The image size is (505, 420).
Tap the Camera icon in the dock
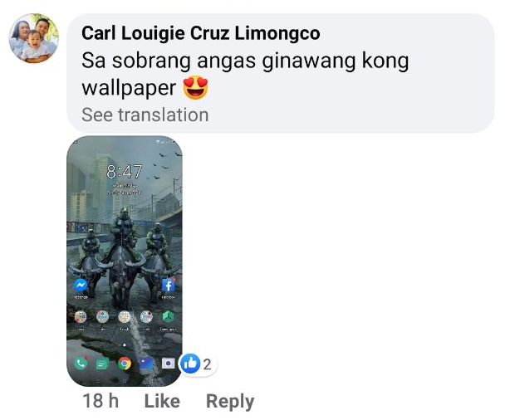coord(168,364)
